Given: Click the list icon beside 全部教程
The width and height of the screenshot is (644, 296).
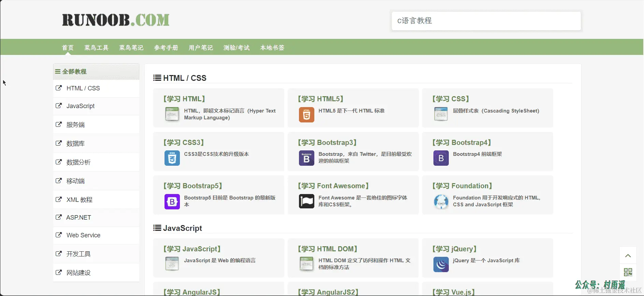Looking at the screenshot, I should (58, 72).
